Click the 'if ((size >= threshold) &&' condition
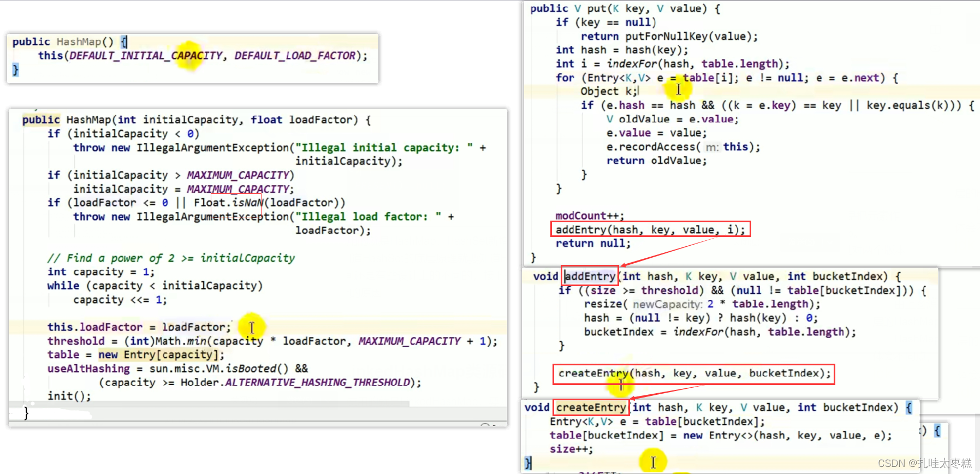The image size is (980, 474). pyautogui.click(x=743, y=291)
